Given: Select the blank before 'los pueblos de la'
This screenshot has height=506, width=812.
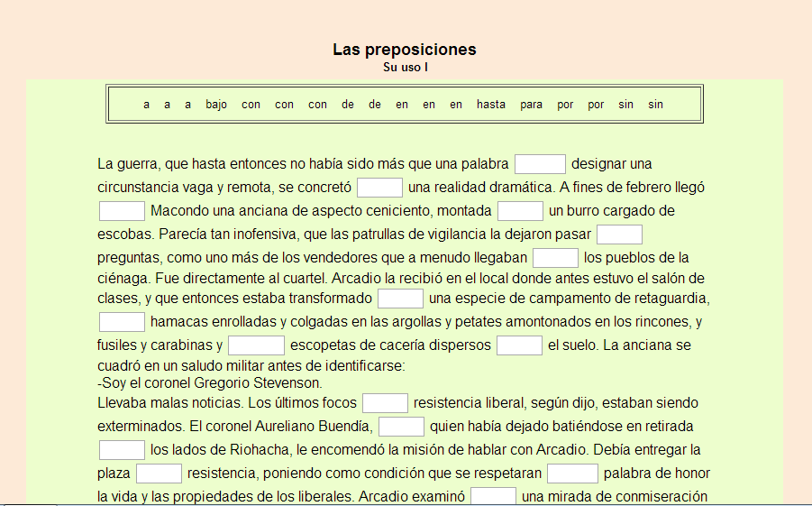Looking at the screenshot, I should [555, 258].
